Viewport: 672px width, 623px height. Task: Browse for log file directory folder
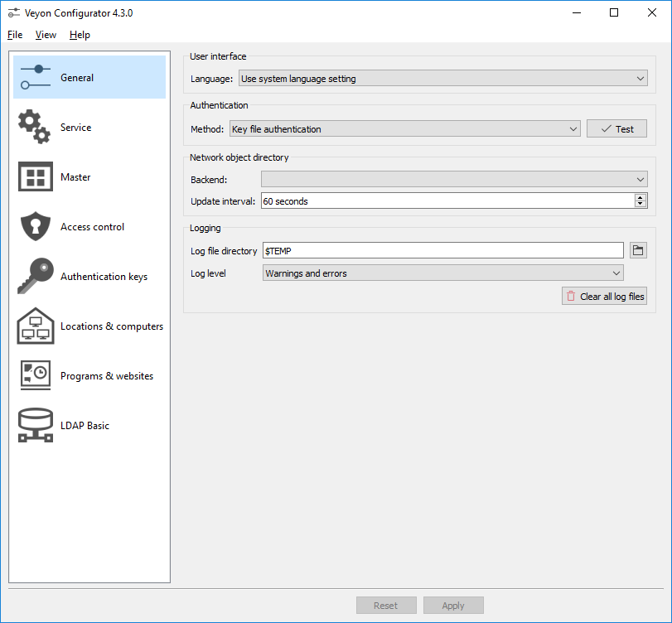coord(638,250)
